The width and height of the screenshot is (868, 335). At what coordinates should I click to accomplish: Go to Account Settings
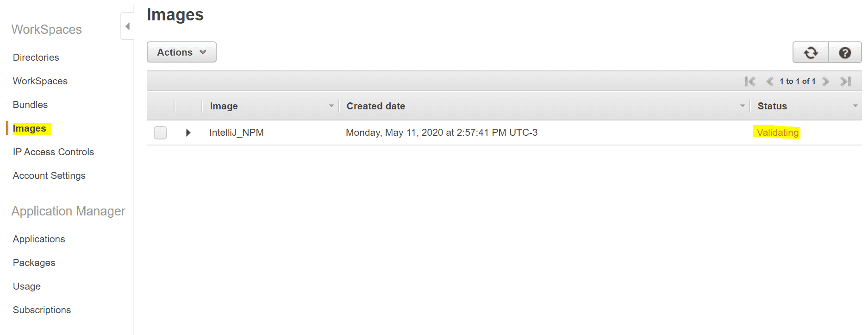(49, 176)
